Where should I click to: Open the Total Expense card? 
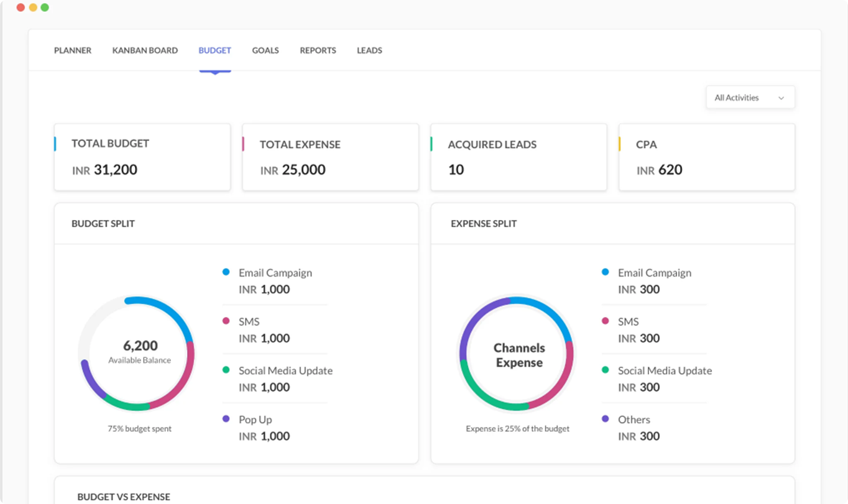pyautogui.click(x=330, y=157)
